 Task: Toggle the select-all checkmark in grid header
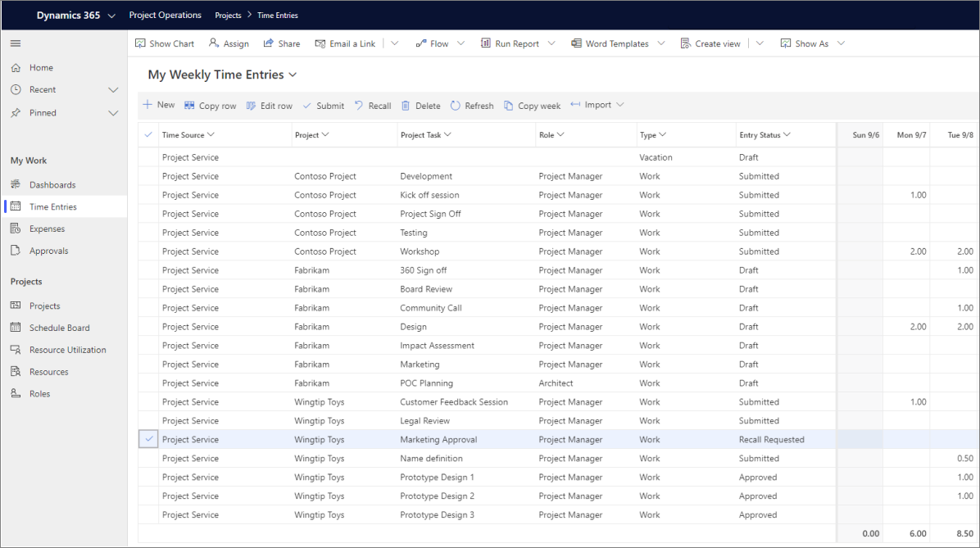[x=148, y=135]
